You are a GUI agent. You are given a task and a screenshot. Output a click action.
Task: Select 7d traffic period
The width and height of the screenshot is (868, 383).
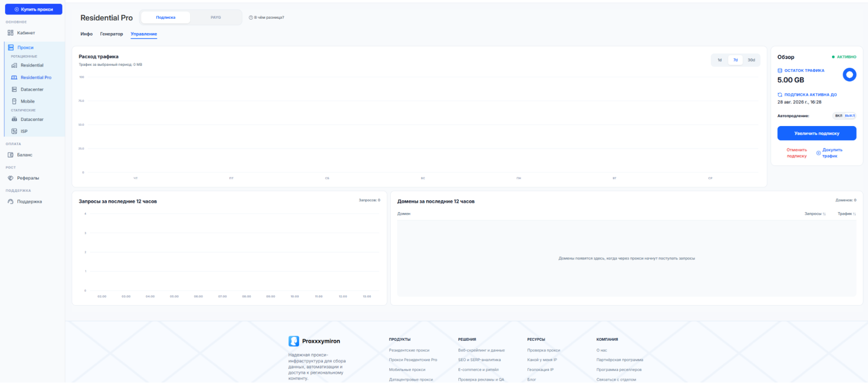(736, 60)
